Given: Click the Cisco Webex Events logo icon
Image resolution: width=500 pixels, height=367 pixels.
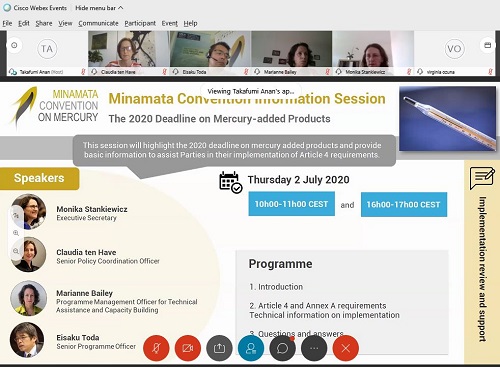Looking at the screenshot, I should (x=7, y=8).
